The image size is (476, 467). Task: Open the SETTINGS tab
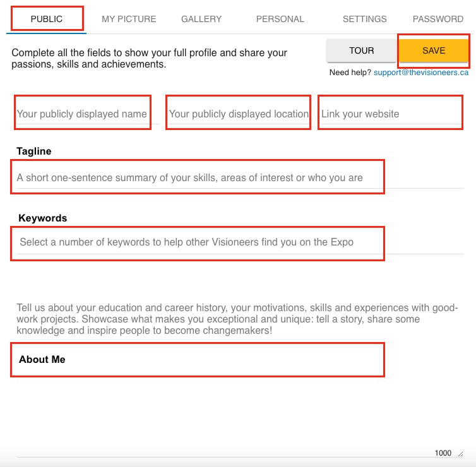pos(365,19)
